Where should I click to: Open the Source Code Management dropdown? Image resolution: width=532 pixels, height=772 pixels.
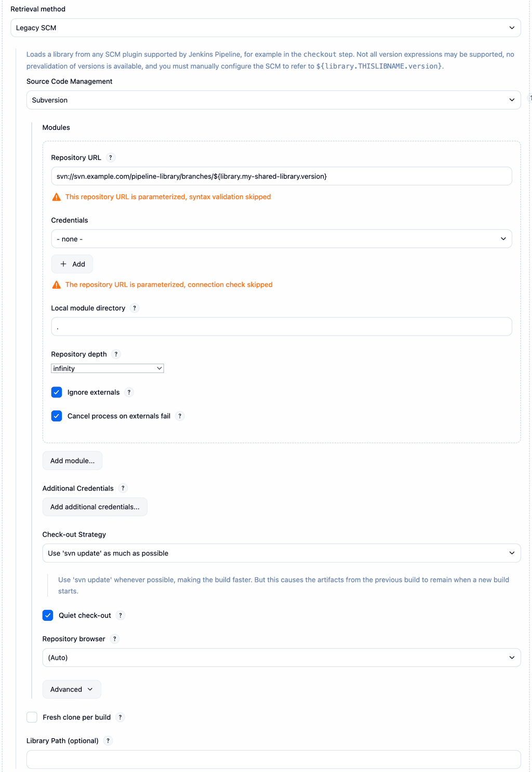coord(274,100)
